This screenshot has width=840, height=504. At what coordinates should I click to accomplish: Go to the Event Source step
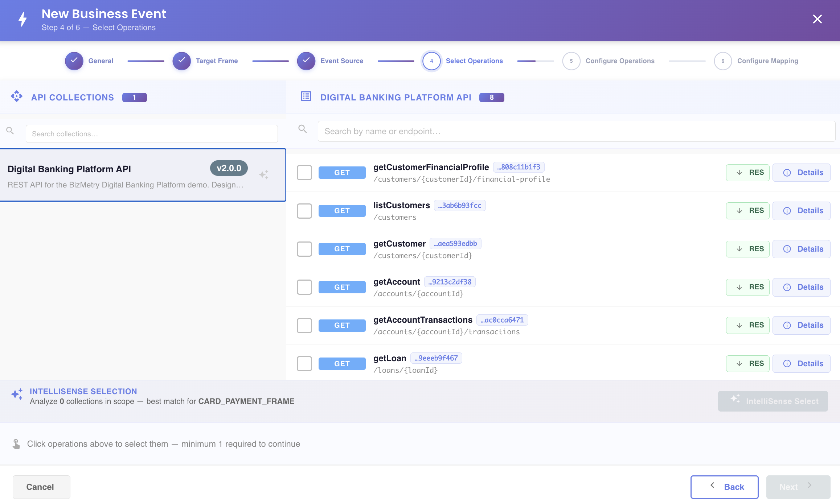pyautogui.click(x=330, y=61)
